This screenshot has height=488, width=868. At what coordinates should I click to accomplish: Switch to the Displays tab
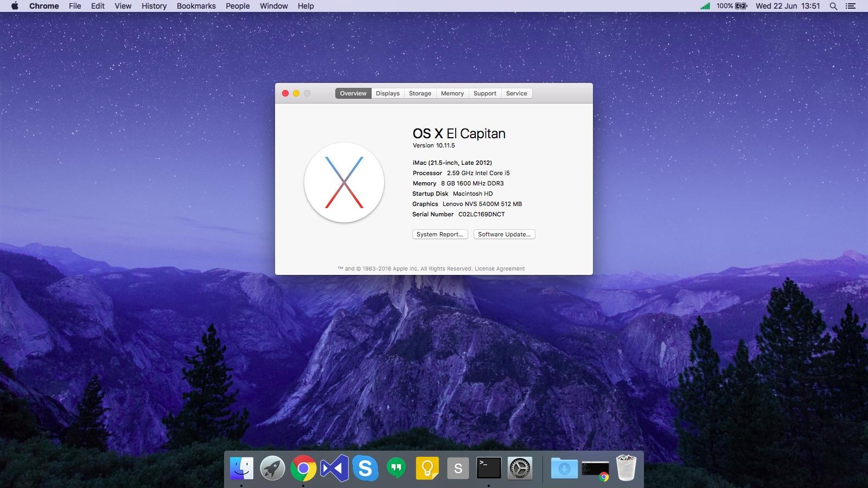pyautogui.click(x=388, y=93)
